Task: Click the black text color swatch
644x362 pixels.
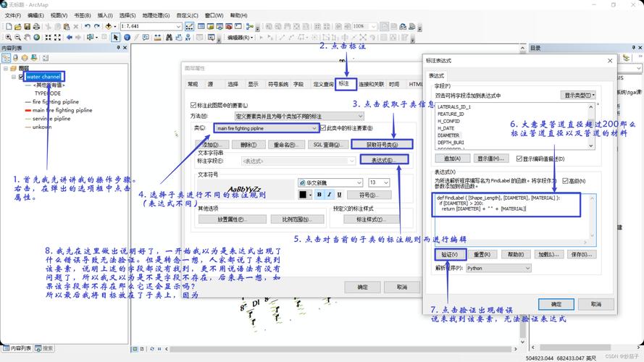Action: [x=303, y=195]
